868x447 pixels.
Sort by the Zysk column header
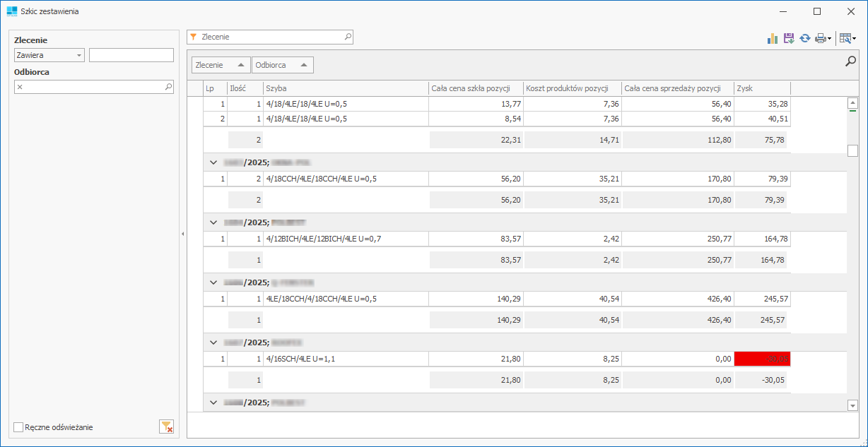pyautogui.click(x=761, y=88)
